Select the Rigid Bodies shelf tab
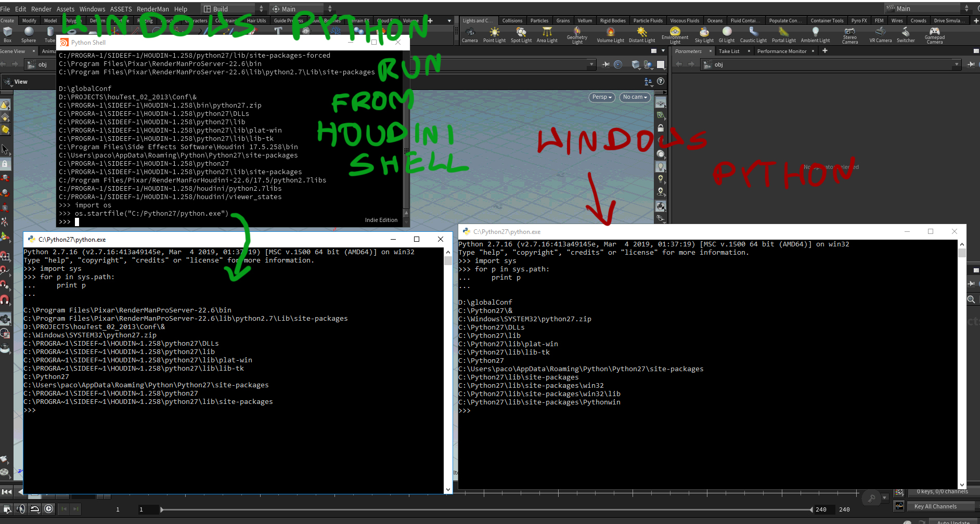The image size is (980, 524). coord(613,21)
